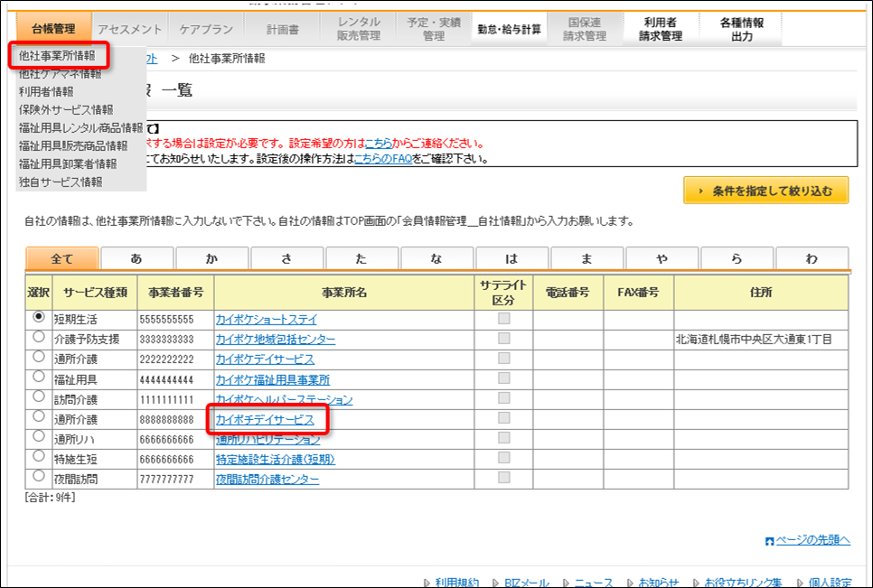Open カイポケショートステイ office link
The height and width of the screenshot is (588, 873).
point(267,320)
